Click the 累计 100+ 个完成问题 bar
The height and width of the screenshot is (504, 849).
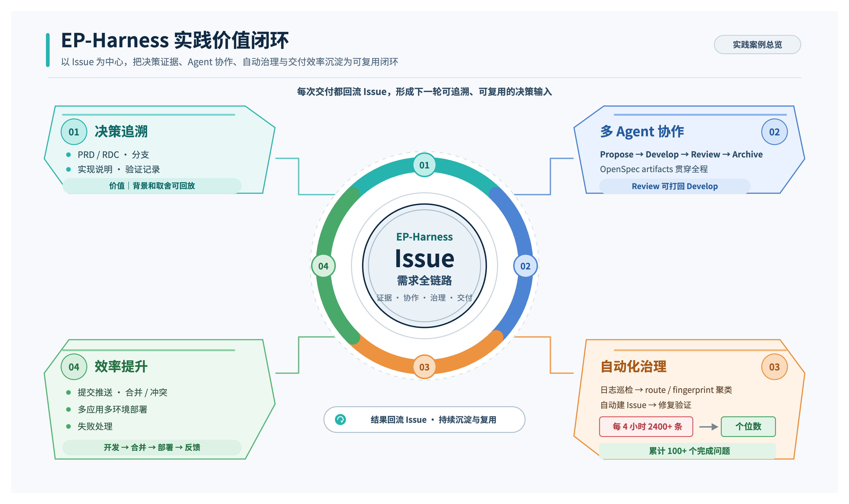(687, 451)
